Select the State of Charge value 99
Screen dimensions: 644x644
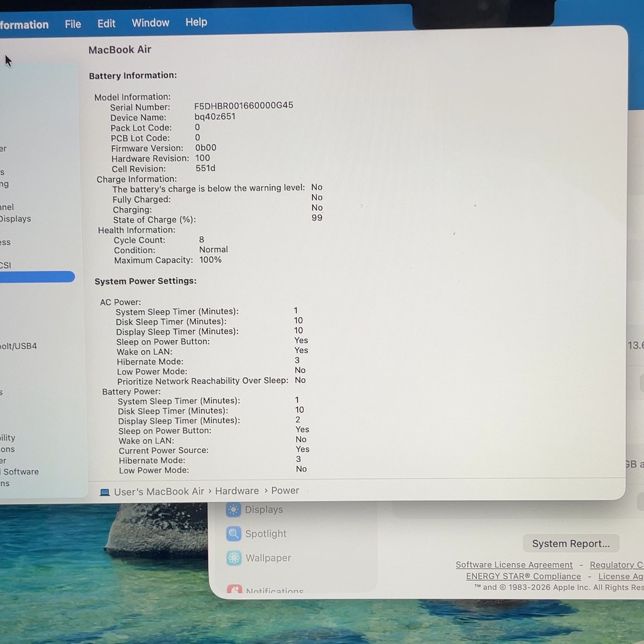coord(317,217)
